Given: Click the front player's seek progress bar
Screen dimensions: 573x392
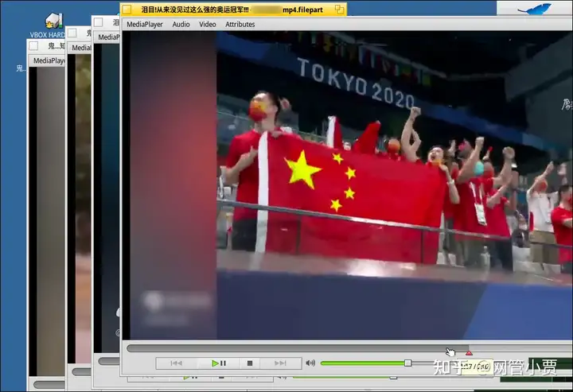Looking at the screenshot, I should click(x=349, y=348).
